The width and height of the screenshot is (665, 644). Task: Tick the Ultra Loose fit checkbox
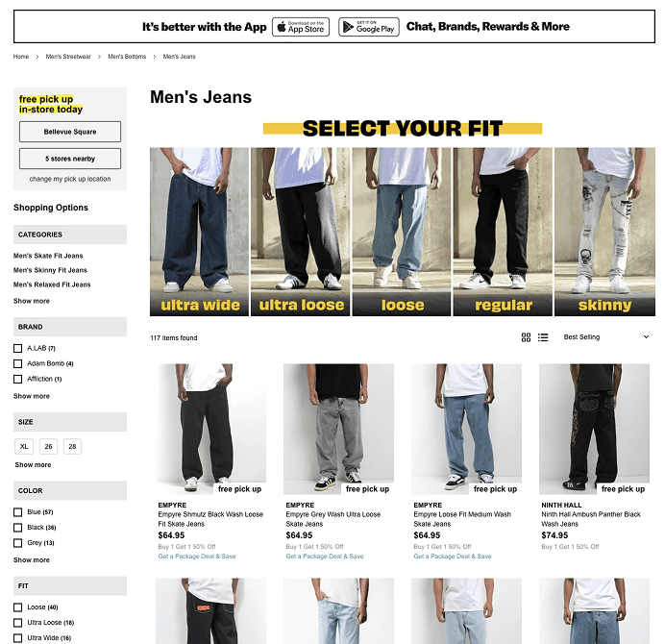(x=18, y=622)
